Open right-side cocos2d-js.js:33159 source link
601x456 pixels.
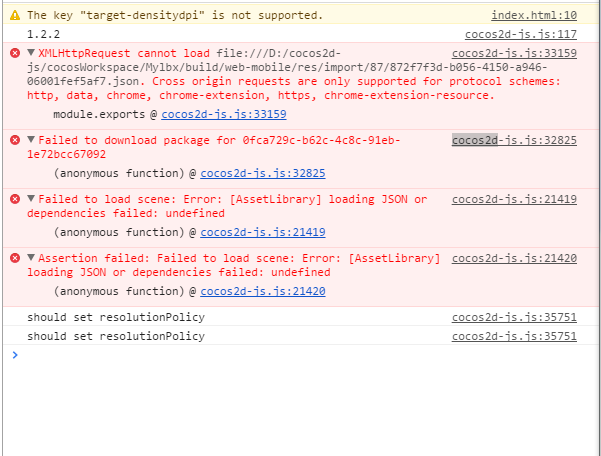[514, 53]
